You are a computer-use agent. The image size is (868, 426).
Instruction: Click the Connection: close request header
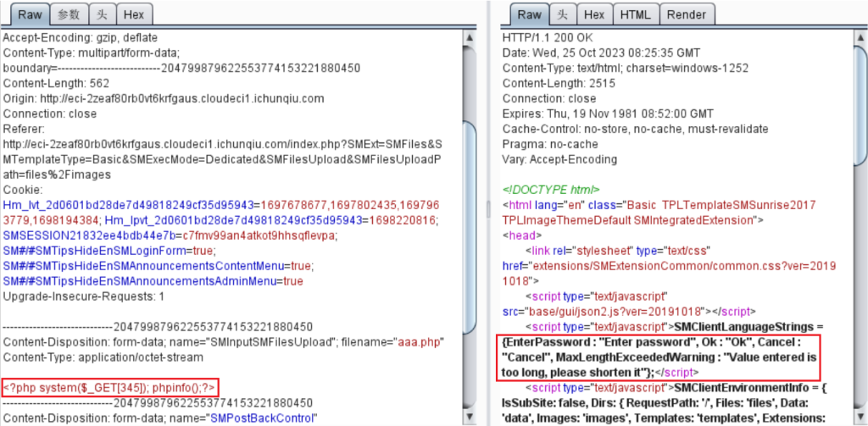point(50,113)
